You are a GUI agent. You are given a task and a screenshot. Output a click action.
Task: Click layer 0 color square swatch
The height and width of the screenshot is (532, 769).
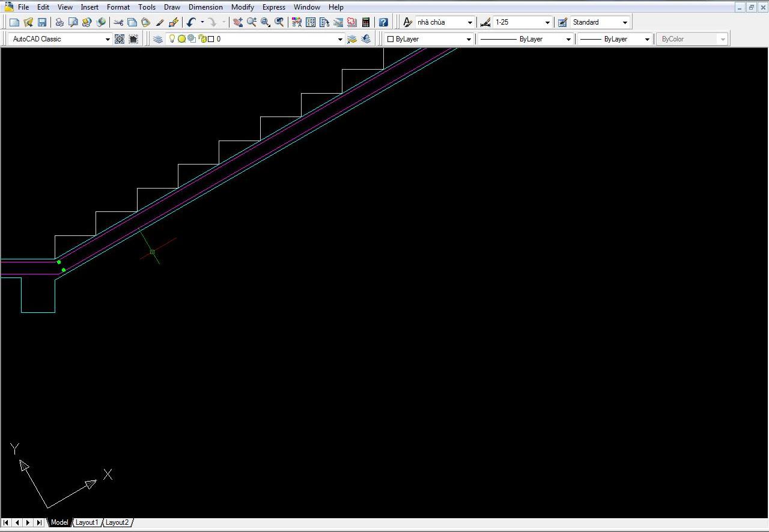[211, 39]
